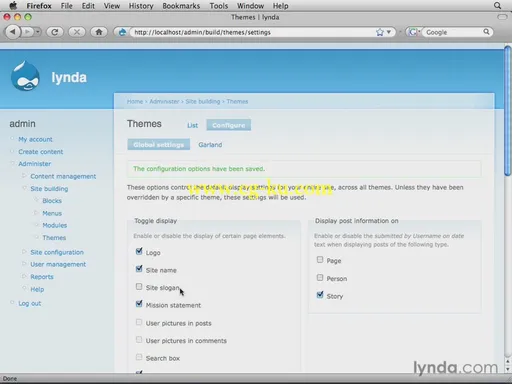The width and height of the screenshot is (512, 384).
Task: Click the User pictures in comments checkbox
Action: 139,340
